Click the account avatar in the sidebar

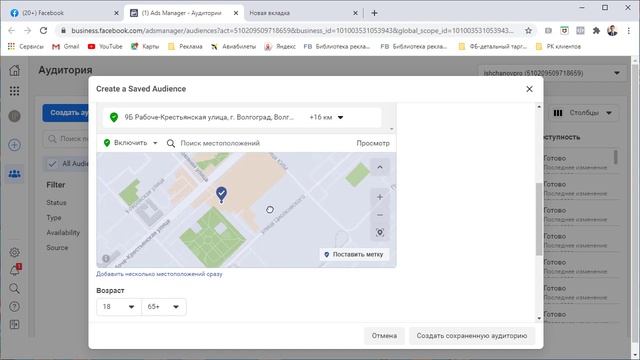coord(14,116)
